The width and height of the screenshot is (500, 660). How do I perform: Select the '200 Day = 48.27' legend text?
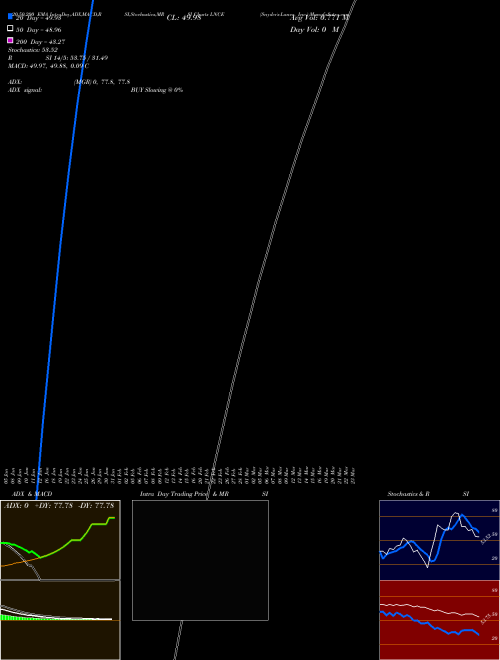pyautogui.click(x=40, y=42)
